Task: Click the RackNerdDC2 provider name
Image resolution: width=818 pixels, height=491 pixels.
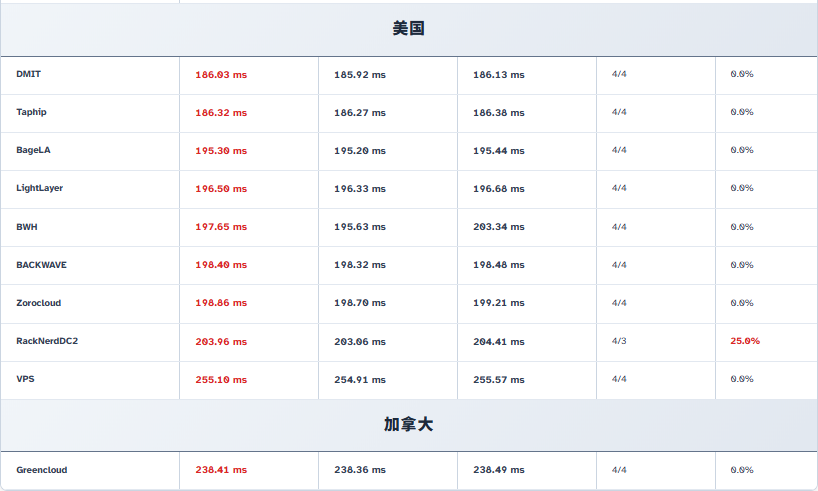Action: [47, 341]
